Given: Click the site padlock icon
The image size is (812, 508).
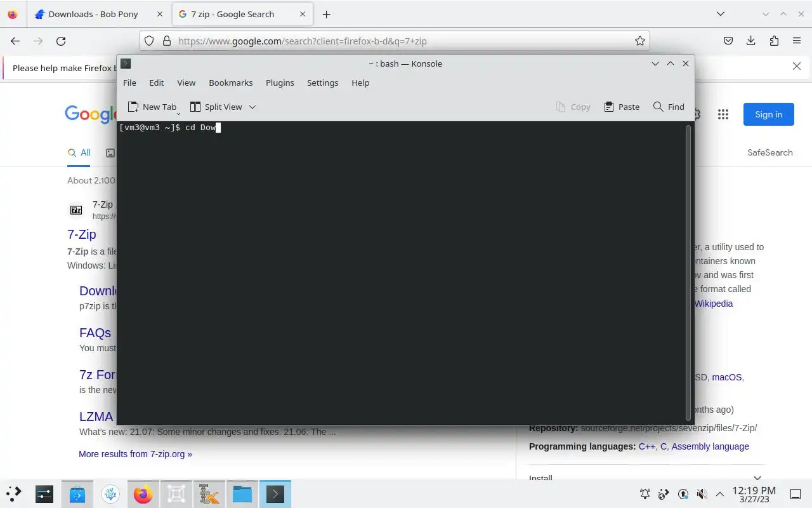Looking at the screenshot, I should click(167, 41).
